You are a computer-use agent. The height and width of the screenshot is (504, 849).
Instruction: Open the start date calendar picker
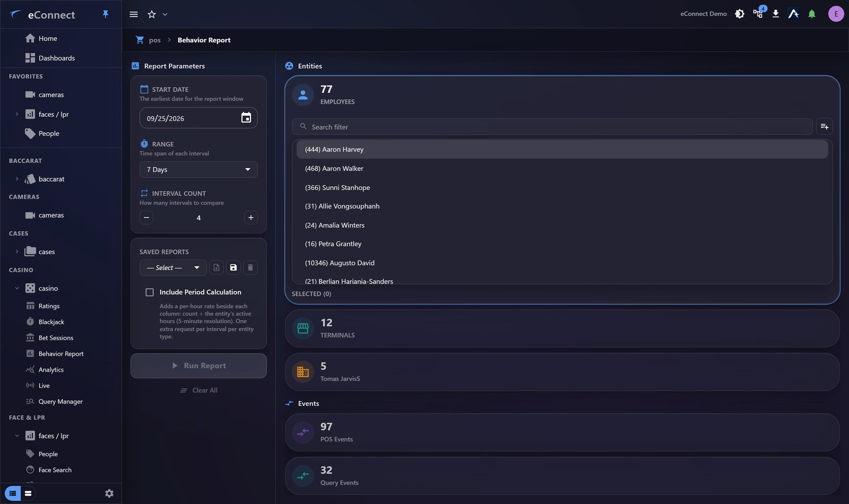(246, 118)
